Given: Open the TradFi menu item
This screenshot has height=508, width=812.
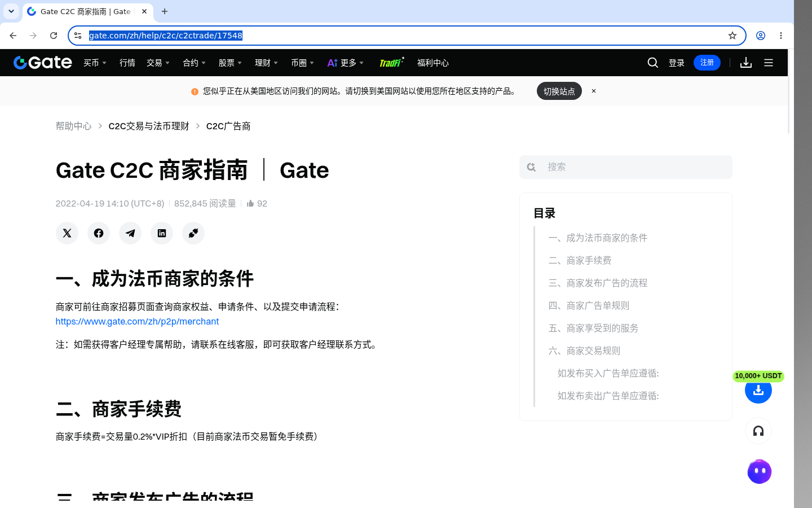Looking at the screenshot, I should coord(391,63).
